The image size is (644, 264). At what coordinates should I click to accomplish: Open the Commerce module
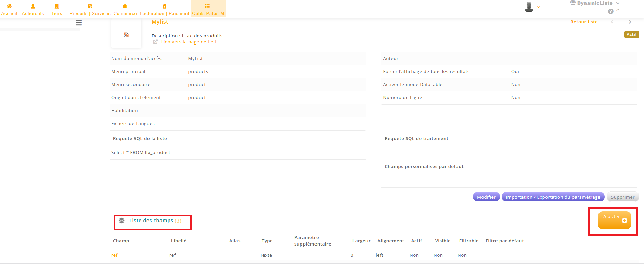click(125, 9)
